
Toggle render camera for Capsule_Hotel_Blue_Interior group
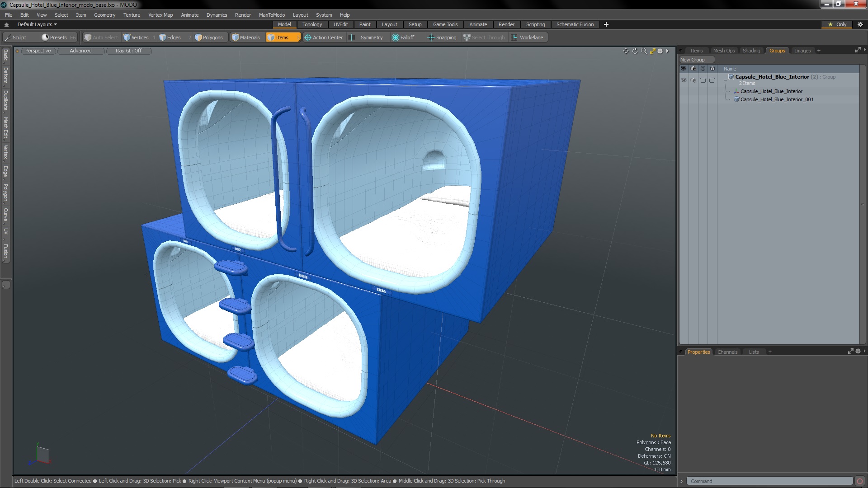tap(693, 80)
